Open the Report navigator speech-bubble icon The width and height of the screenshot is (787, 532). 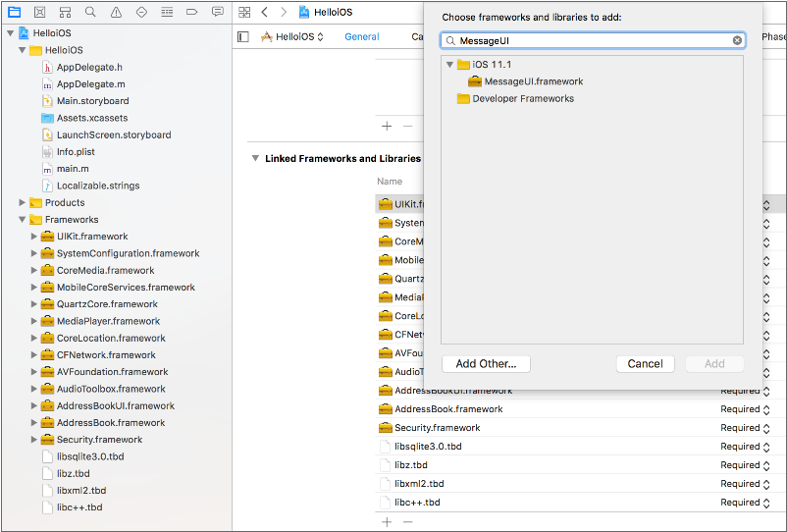tap(218, 12)
